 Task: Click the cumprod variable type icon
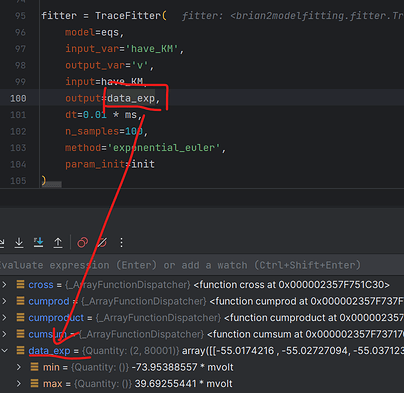[20, 301]
